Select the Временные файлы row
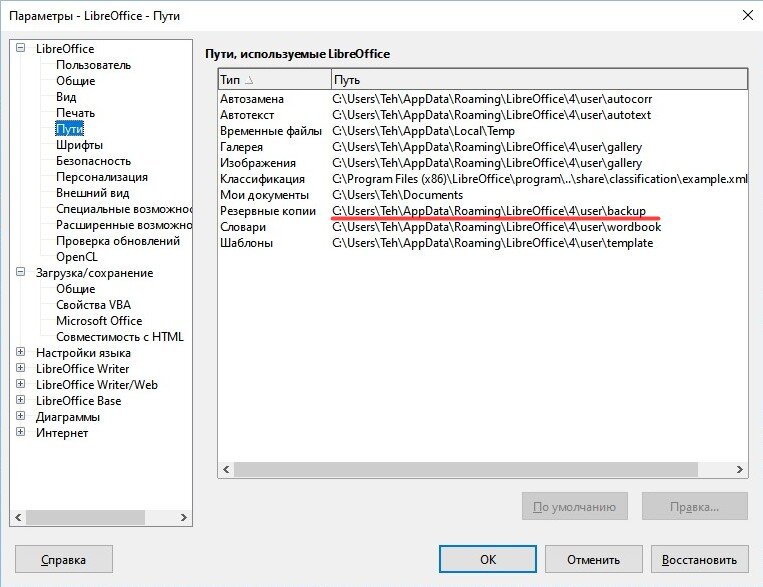This screenshot has width=763, height=587. point(483,131)
